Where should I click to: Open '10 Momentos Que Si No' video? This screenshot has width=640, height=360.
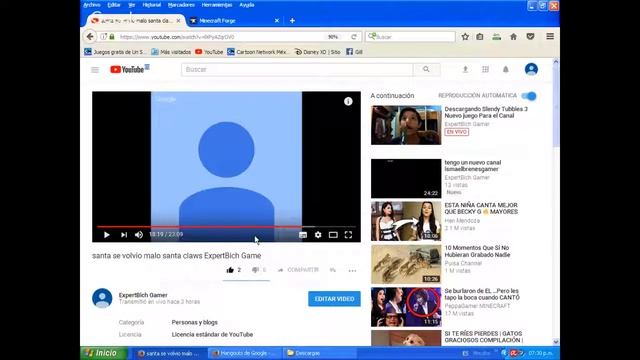tap(477, 251)
